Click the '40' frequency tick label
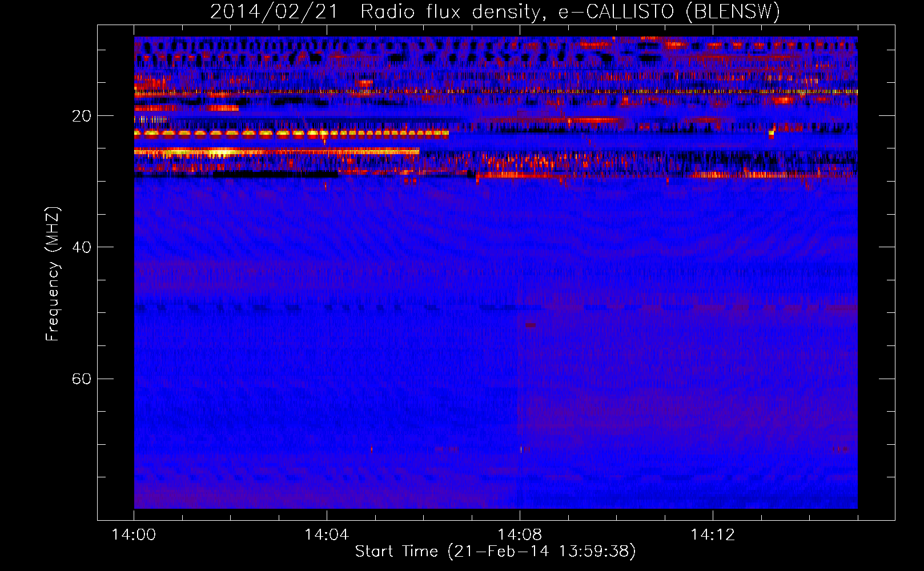Viewport: 924px width, 571px height. [81, 247]
